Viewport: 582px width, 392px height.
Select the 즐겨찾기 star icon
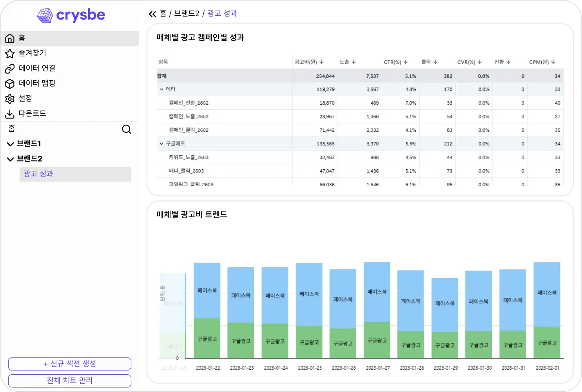[x=10, y=53]
